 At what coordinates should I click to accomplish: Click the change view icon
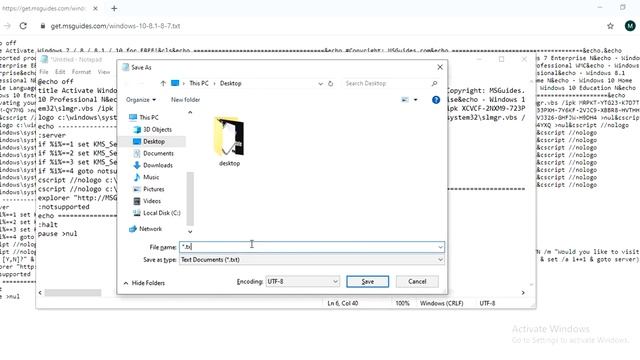coord(405,100)
